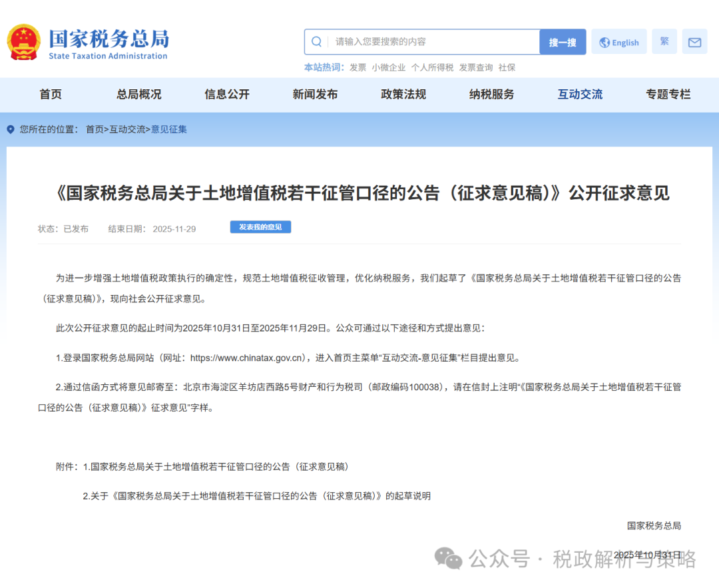The height and width of the screenshot is (588, 719).
Task: Open attachment 1 announcement draft link
Action: [219, 467]
